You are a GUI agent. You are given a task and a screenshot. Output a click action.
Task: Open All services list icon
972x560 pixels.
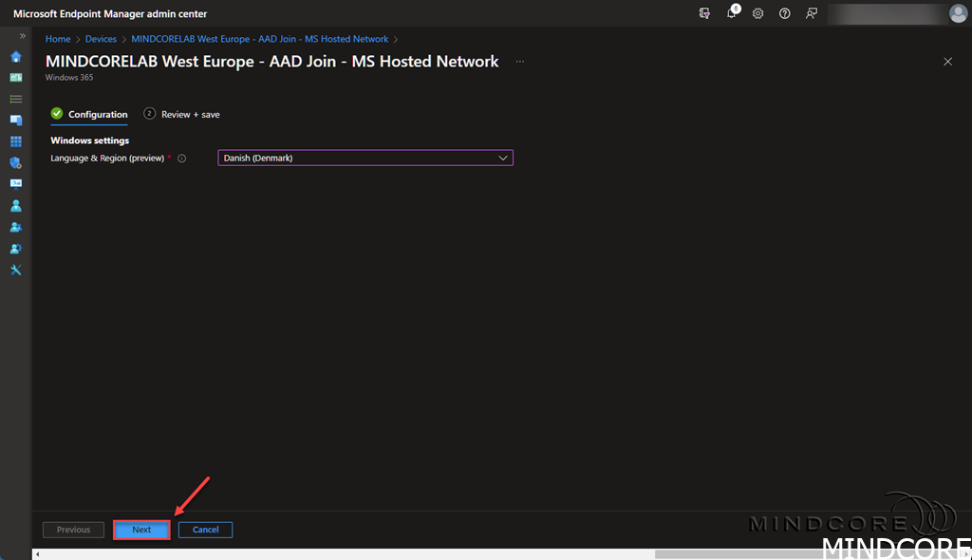[x=15, y=99]
